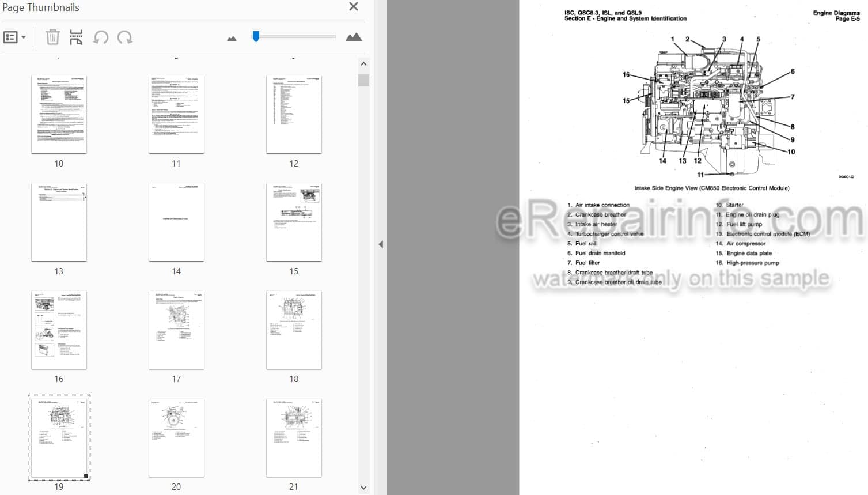
Task: Jump to page 18 thumbnail
Action: (x=294, y=330)
